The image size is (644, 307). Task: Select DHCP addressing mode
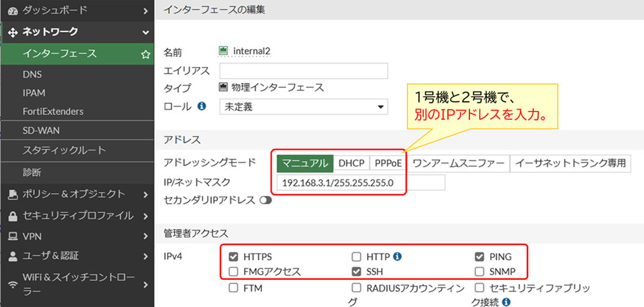tap(352, 163)
